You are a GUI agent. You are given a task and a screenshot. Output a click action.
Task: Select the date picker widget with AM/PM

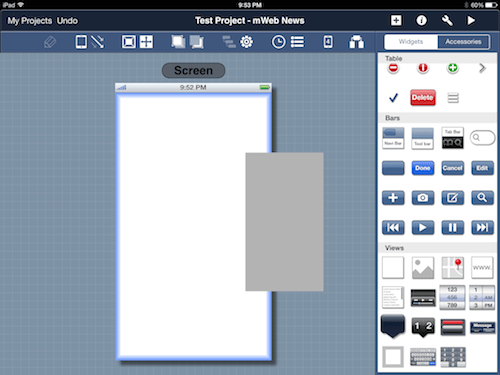[x=482, y=297]
